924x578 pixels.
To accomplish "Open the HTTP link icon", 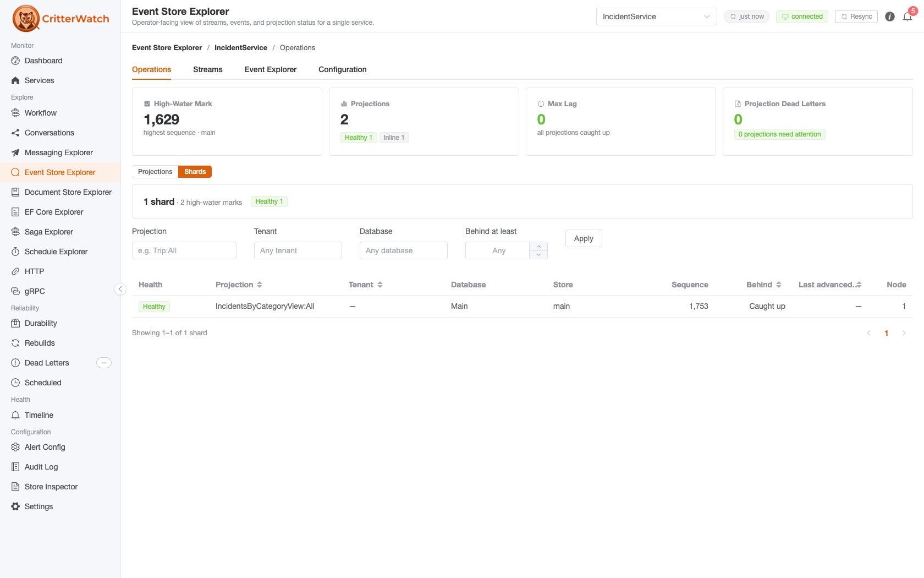I will point(15,271).
